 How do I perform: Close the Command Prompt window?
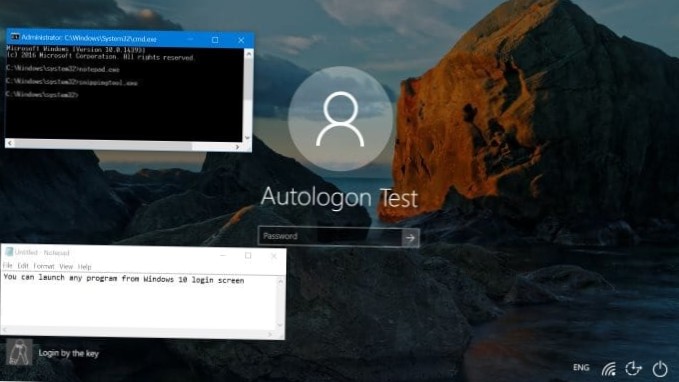(241, 40)
